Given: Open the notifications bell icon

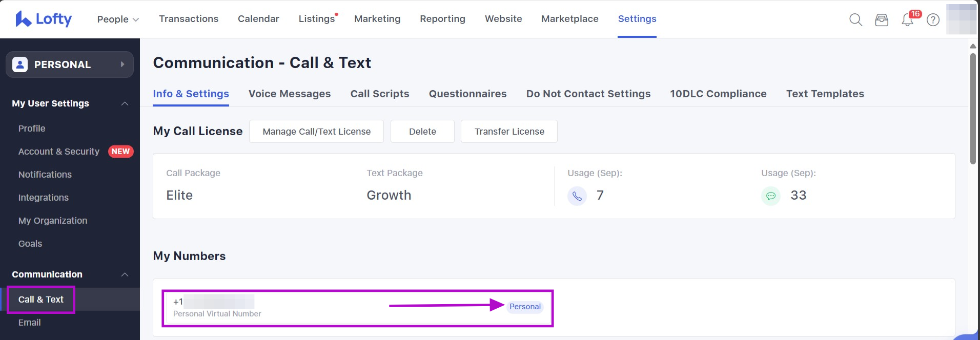Looking at the screenshot, I should point(907,20).
